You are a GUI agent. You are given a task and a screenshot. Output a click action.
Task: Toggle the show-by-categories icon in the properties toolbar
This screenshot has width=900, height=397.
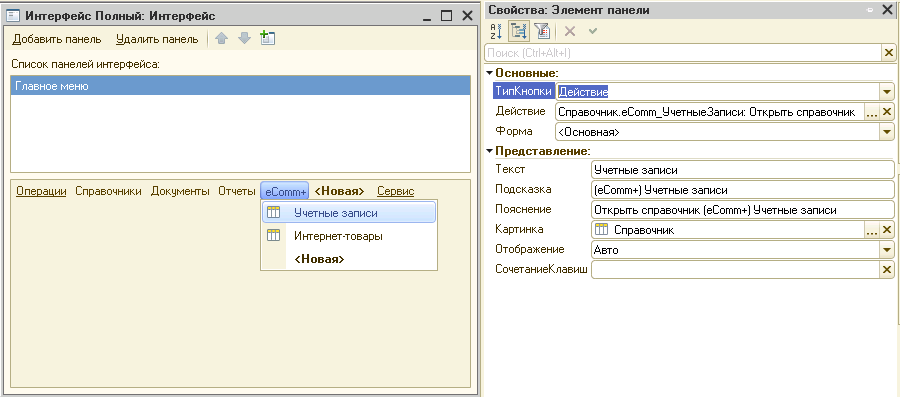tap(519, 31)
